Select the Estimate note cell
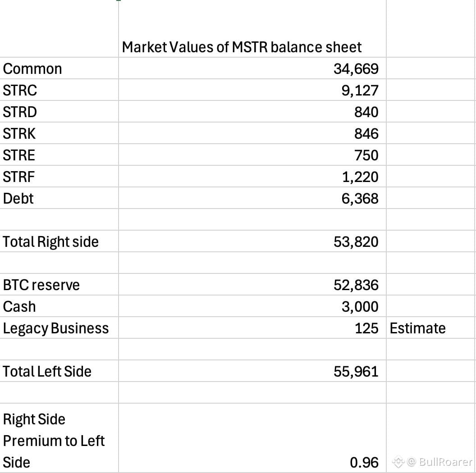 click(431, 327)
